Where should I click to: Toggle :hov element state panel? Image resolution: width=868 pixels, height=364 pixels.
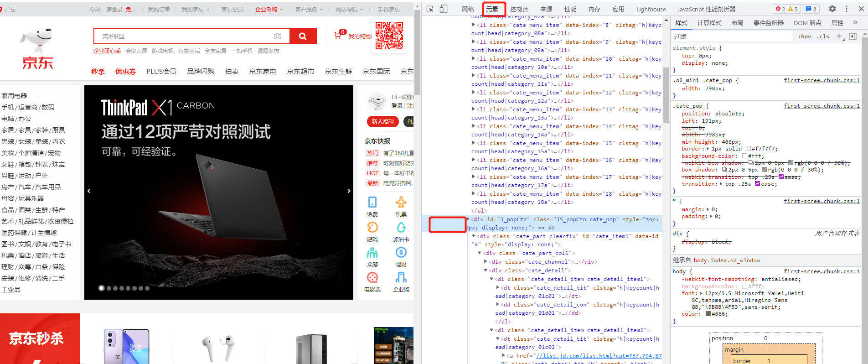click(805, 36)
